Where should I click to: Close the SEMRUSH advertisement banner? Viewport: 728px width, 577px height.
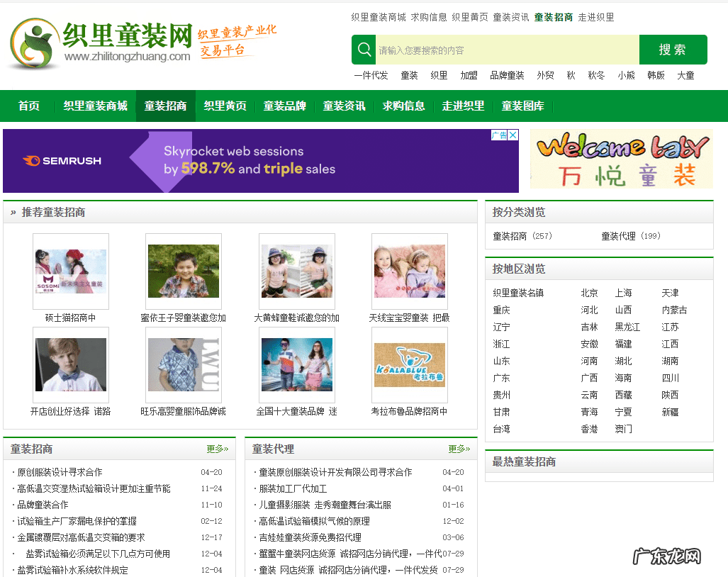point(513,134)
